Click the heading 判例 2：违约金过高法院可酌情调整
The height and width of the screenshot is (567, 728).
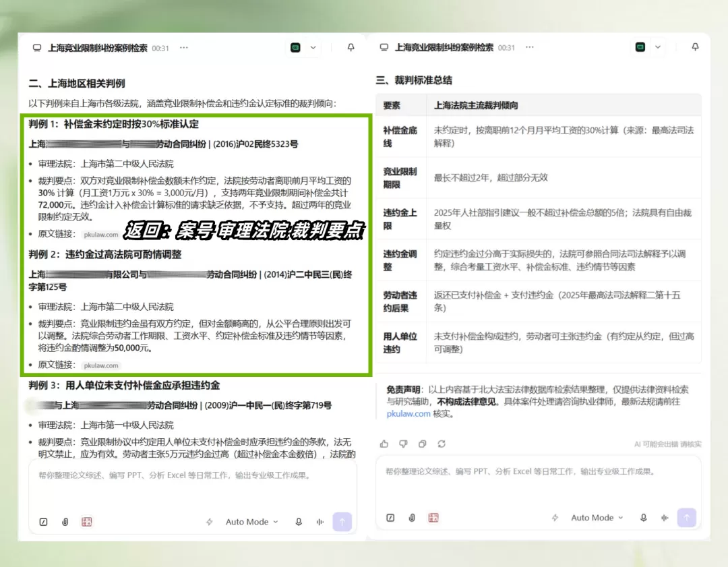coord(105,254)
